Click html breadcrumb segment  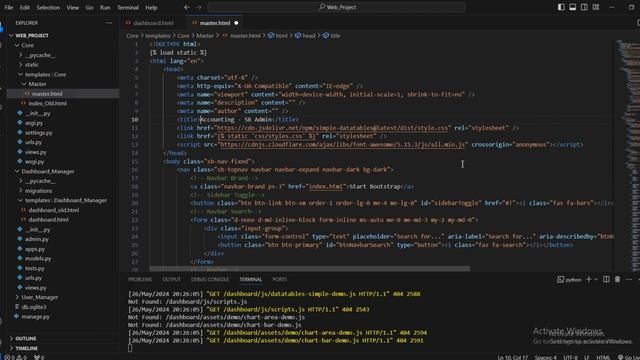tap(278, 36)
